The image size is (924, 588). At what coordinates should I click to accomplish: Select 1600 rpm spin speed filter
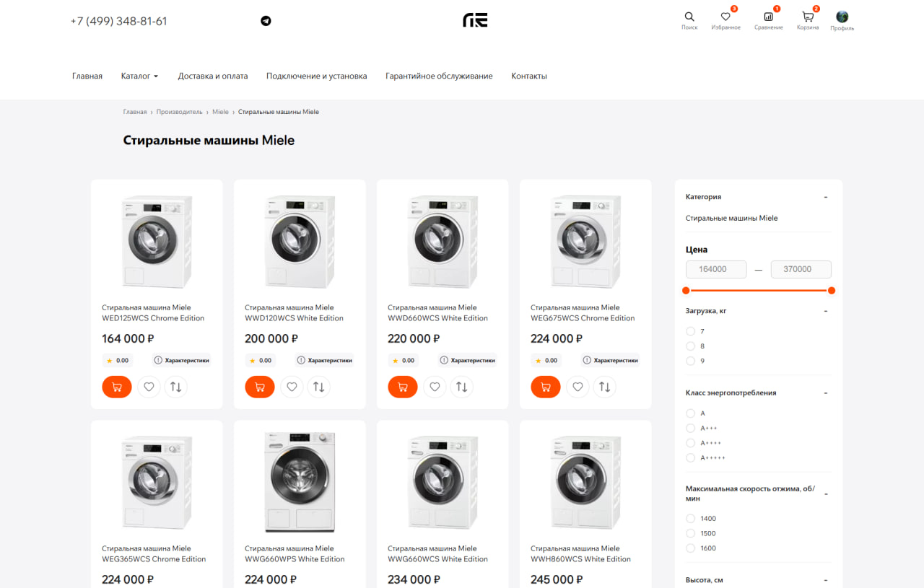click(691, 548)
